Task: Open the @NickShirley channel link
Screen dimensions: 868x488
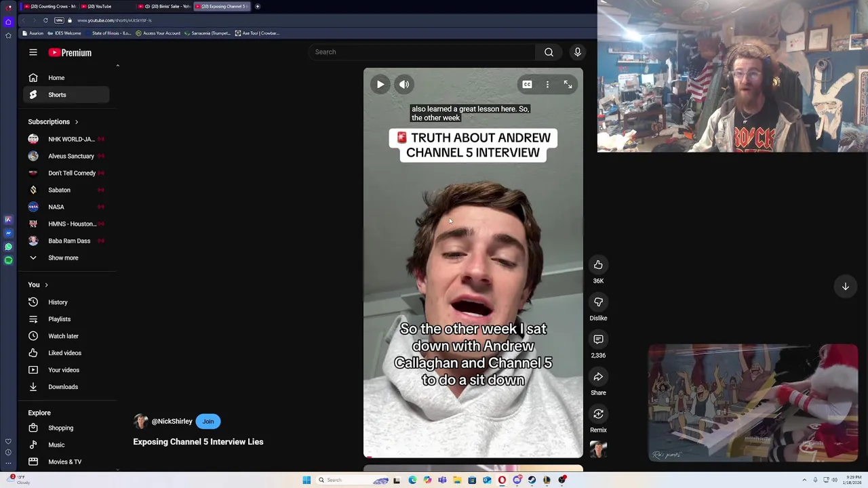Action: (x=172, y=422)
